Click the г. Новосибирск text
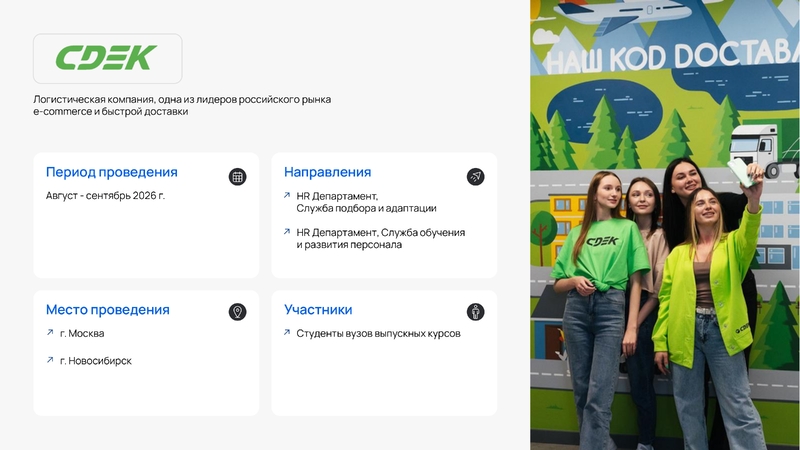Viewport: 800px width, 450px height. click(x=95, y=361)
